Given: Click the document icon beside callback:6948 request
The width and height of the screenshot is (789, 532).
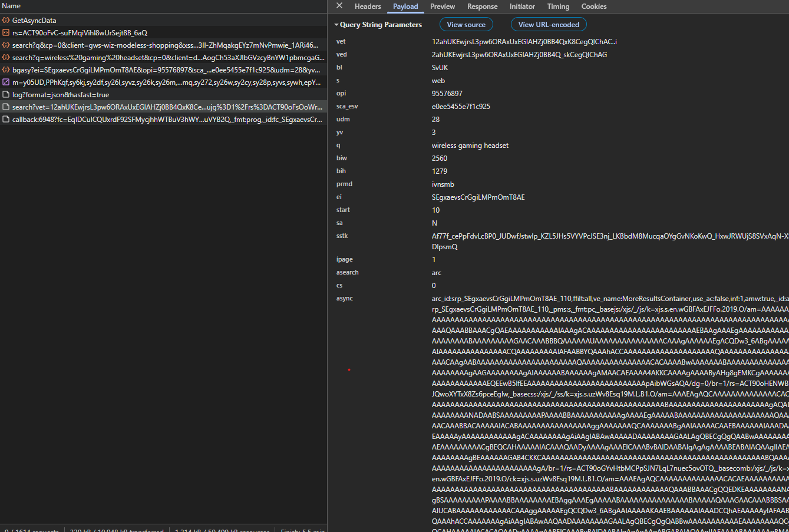Looking at the screenshot, I should point(6,119).
